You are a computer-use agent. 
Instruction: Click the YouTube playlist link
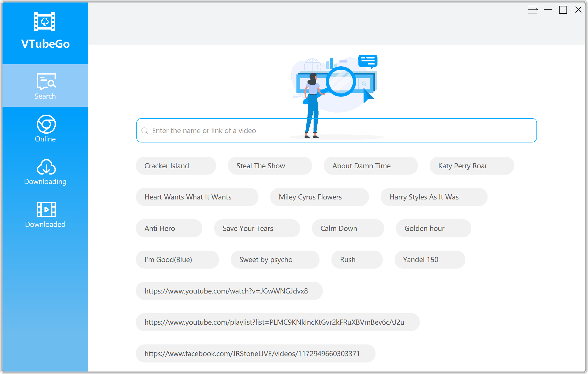point(278,322)
